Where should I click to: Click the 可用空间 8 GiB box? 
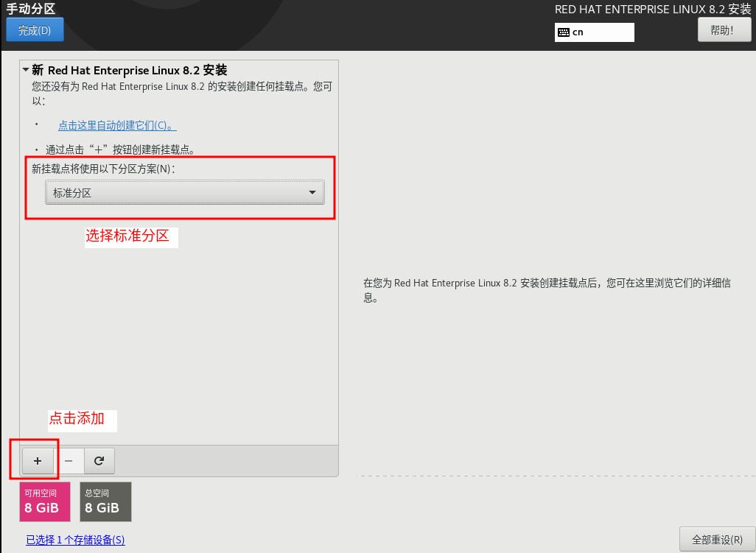(x=45, y=501)
